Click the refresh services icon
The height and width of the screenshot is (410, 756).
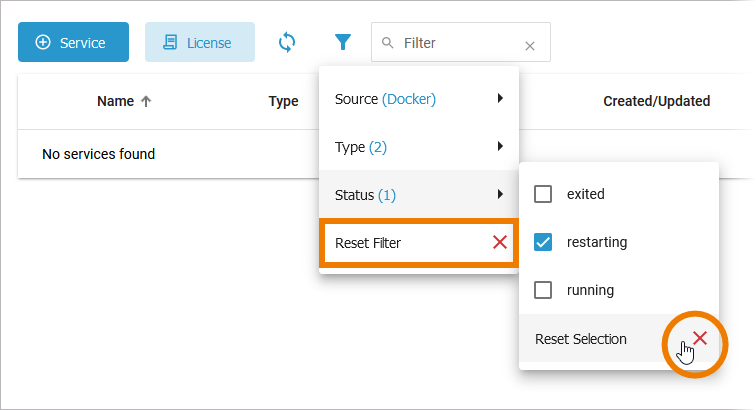point(287,42)
